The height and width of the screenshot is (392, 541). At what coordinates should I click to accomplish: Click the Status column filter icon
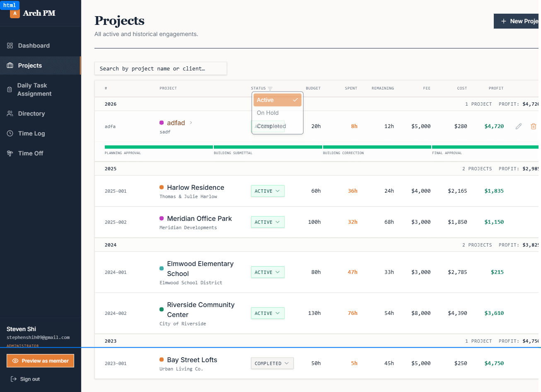[270, 89]
